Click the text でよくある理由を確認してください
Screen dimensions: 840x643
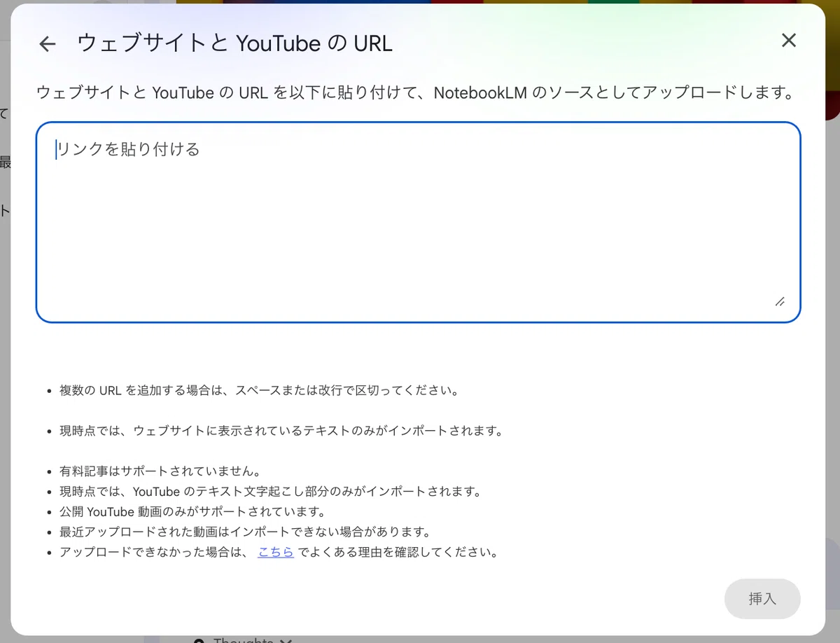398,552
